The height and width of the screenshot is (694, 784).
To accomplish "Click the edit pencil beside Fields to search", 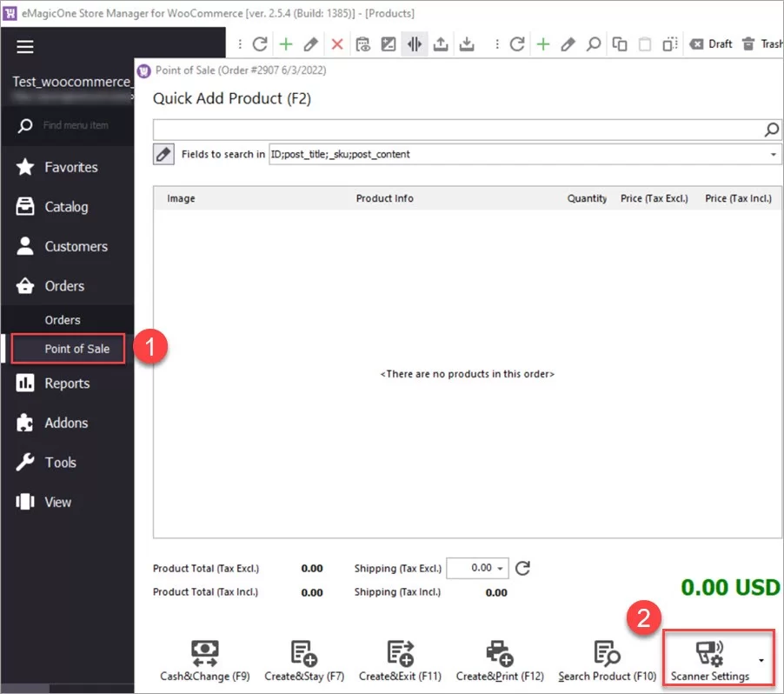I will 163,154.
